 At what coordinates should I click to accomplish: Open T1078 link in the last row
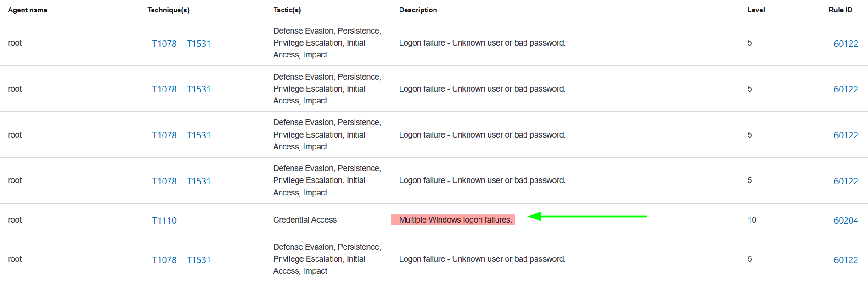164,260
